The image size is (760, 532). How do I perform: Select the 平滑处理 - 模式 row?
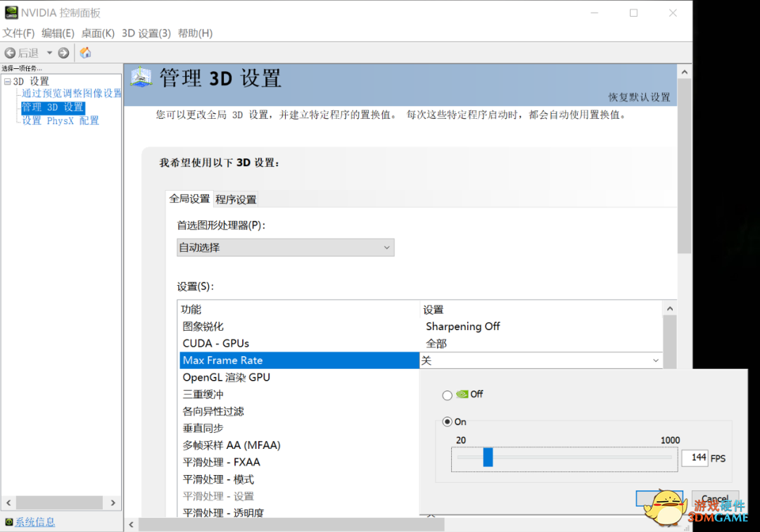[300, 479]
